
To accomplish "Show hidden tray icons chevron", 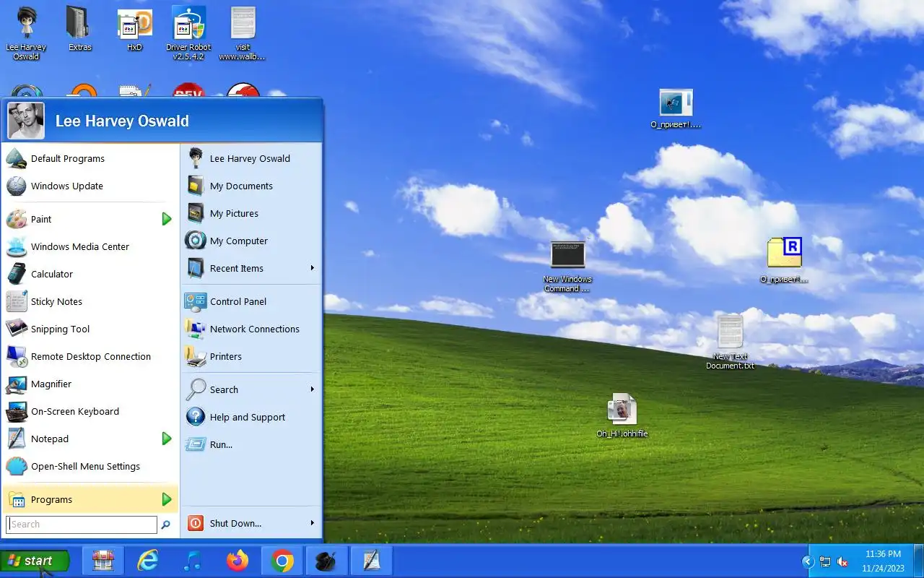I will (x=808, y=561).
